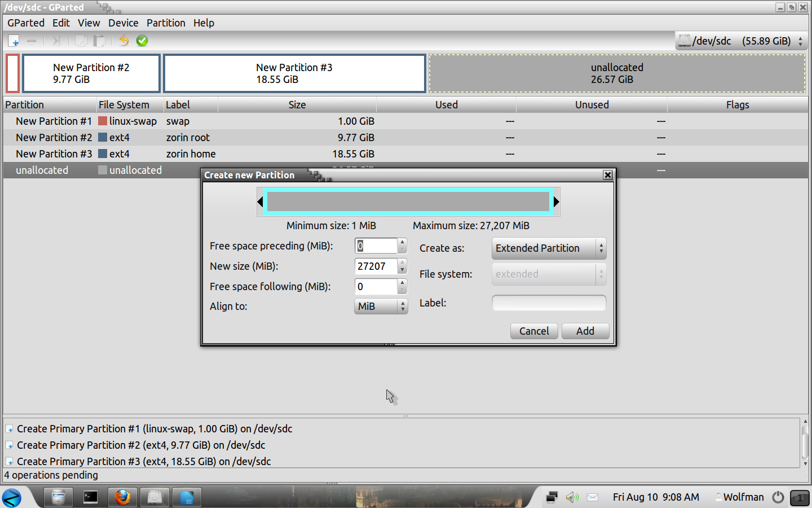The width and height of the screenshot is (812, 508).
Task: Click into the Label text field
Action: pyautogui.click(x=549, y=303)
